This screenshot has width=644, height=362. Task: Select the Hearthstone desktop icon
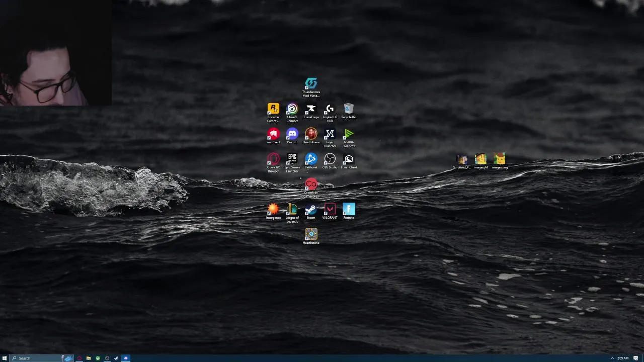(311, 237)
